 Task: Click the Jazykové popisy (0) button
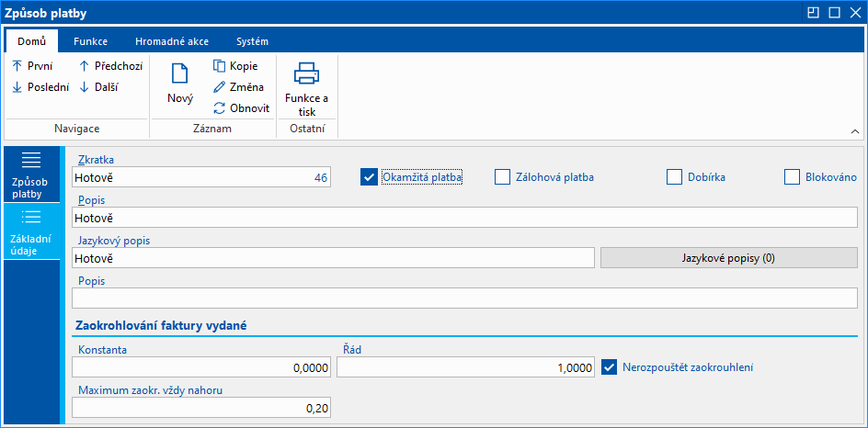(x=729, y=258)
